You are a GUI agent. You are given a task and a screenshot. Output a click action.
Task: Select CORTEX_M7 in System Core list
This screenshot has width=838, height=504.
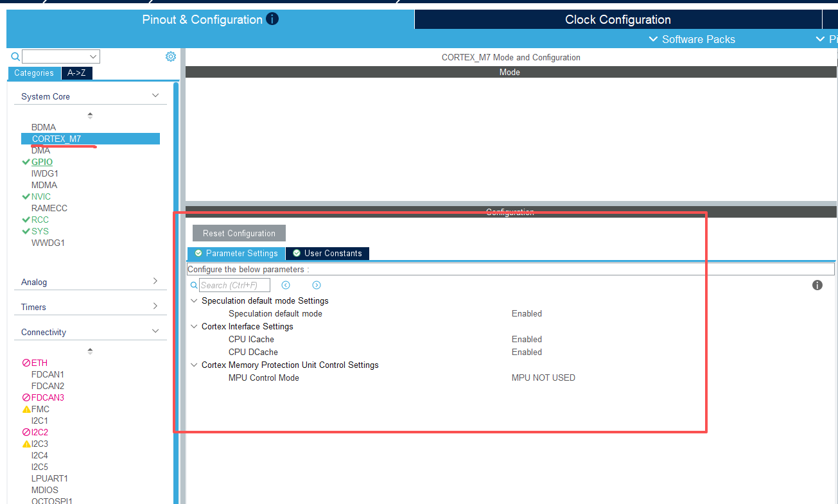91,139
